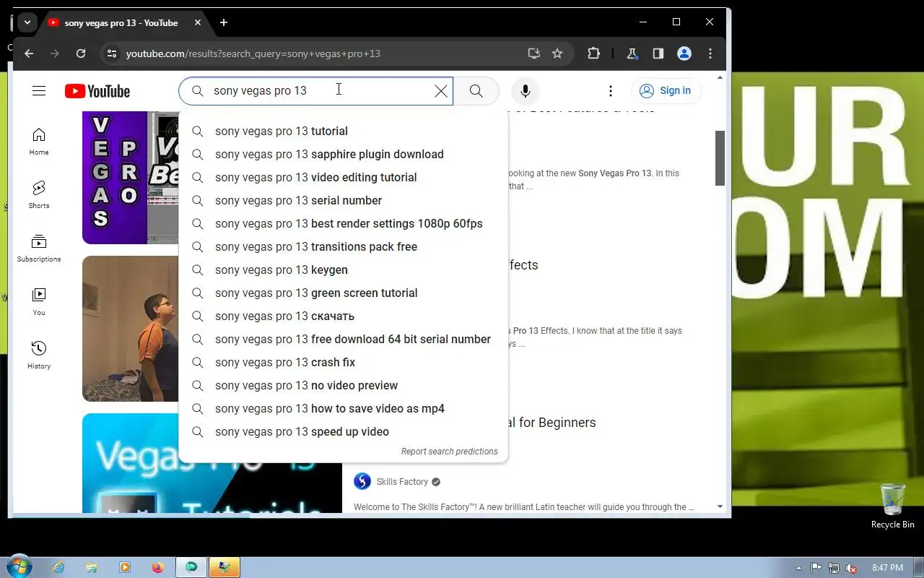Select the sony vegas pro 13 YouTube tab
The height and width of the screenshot is (578, 924).
pyautogui.click(x=121, y=23)
